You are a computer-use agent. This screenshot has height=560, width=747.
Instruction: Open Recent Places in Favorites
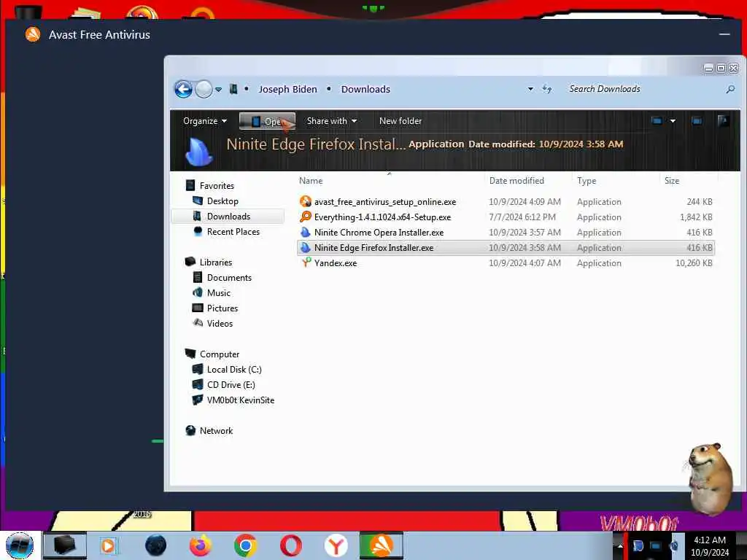(233, 231)
